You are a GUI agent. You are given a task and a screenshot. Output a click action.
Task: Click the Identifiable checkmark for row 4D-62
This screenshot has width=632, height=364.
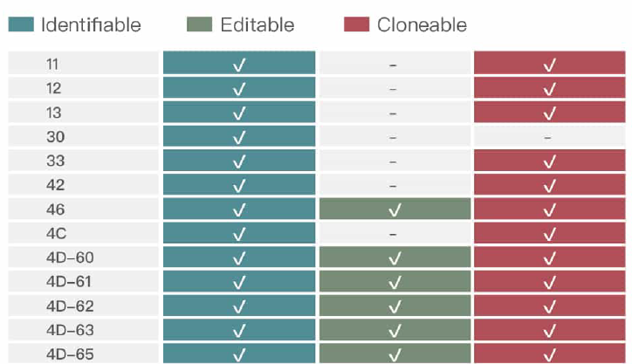(x=239, y=306)
